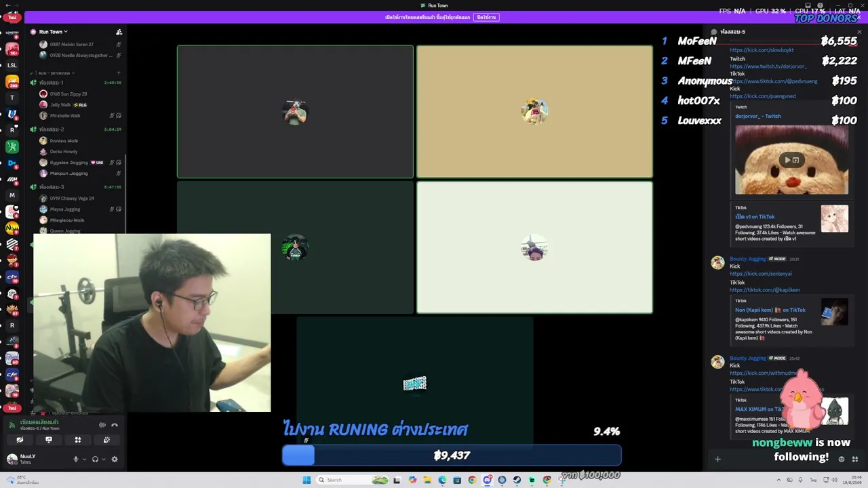Image resolution: width=868 pixels, height=488 pixels.
Task: Open headphone output options arrow
Action: [x=104, y=459]
